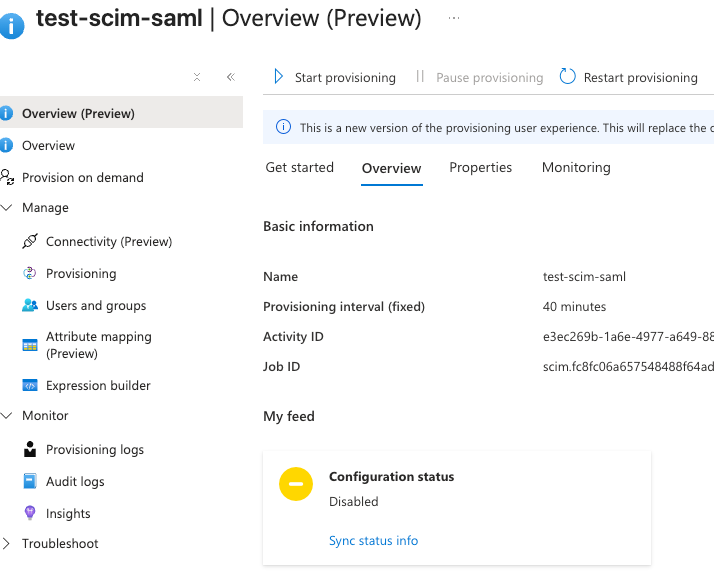Click the Provision on demand icon

click(x=8, y=178)
